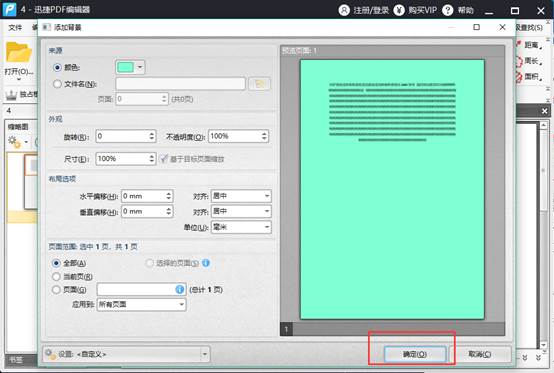The image size is (554, 373).
Task: Click the 确定 button
Action: click(x=415, y=354)
